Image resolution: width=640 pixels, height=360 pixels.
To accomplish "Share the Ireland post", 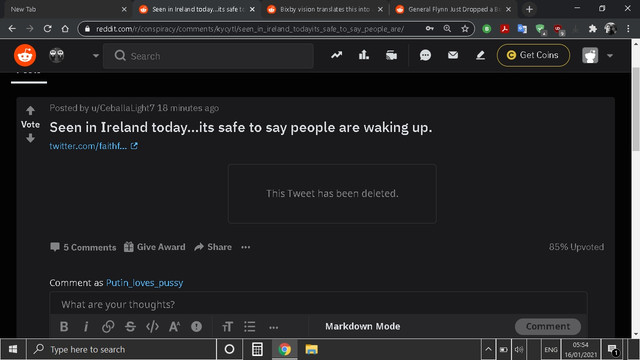I will pos(213,247).
